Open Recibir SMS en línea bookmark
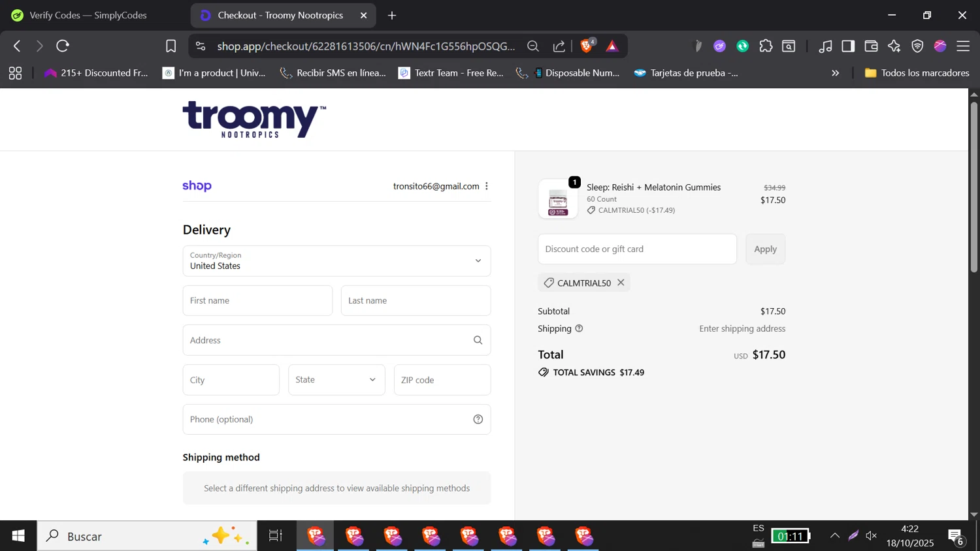The image size is (980, 551). pos(333,73)
